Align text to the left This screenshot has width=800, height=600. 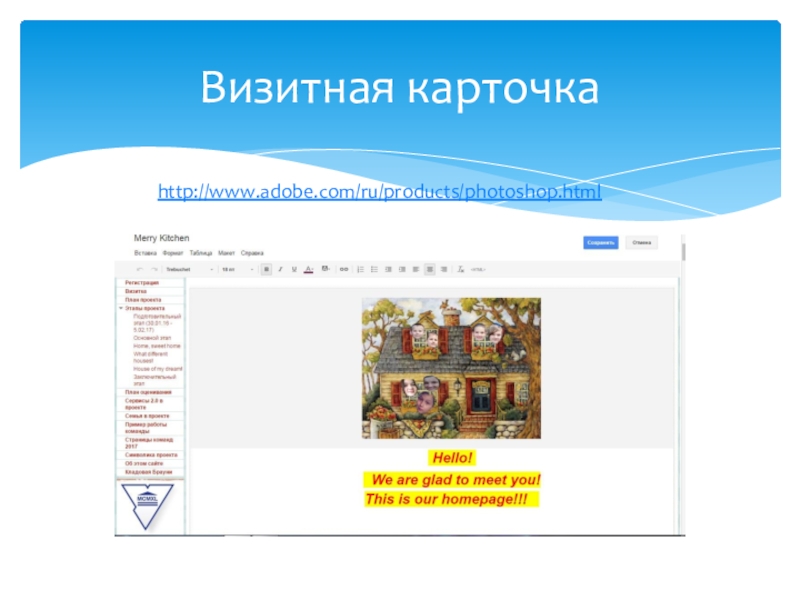[x=416, y=269]
